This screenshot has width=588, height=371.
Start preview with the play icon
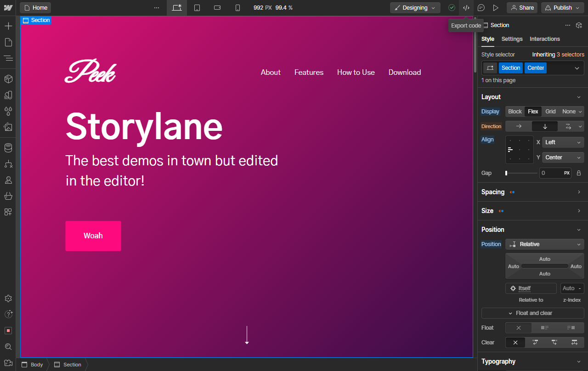[x=496, y=8]
